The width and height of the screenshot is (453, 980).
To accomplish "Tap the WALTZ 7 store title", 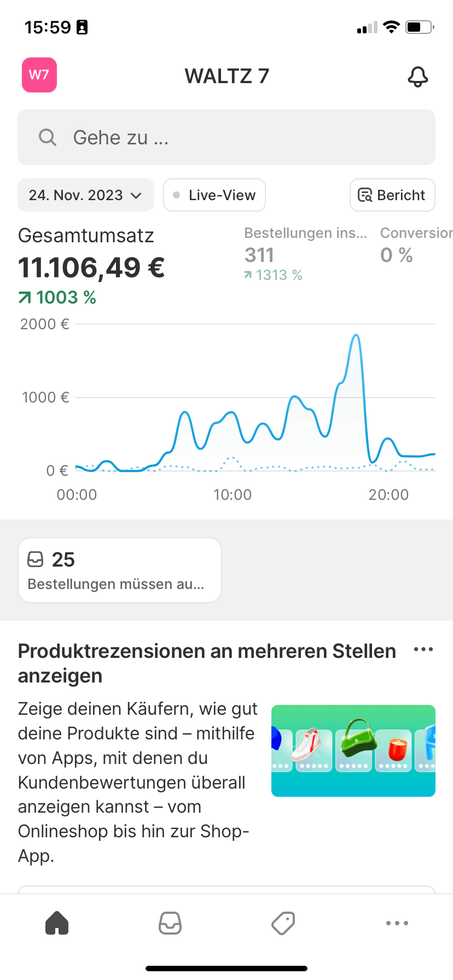I will [226, 76].
